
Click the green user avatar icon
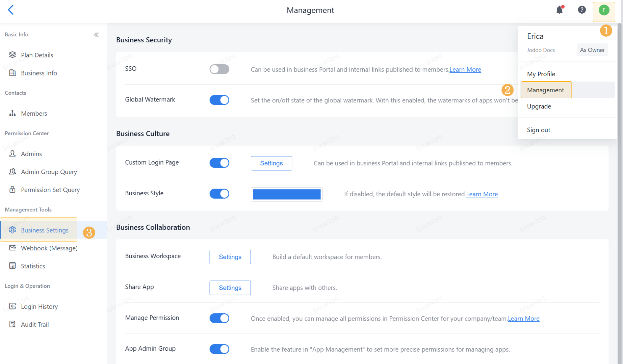[x=604, y=11]
